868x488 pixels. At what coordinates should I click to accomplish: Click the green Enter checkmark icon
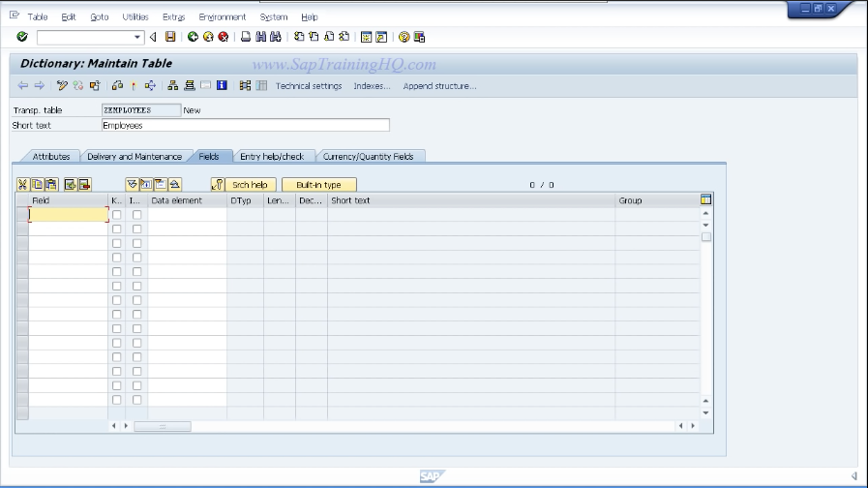[22, 37]
